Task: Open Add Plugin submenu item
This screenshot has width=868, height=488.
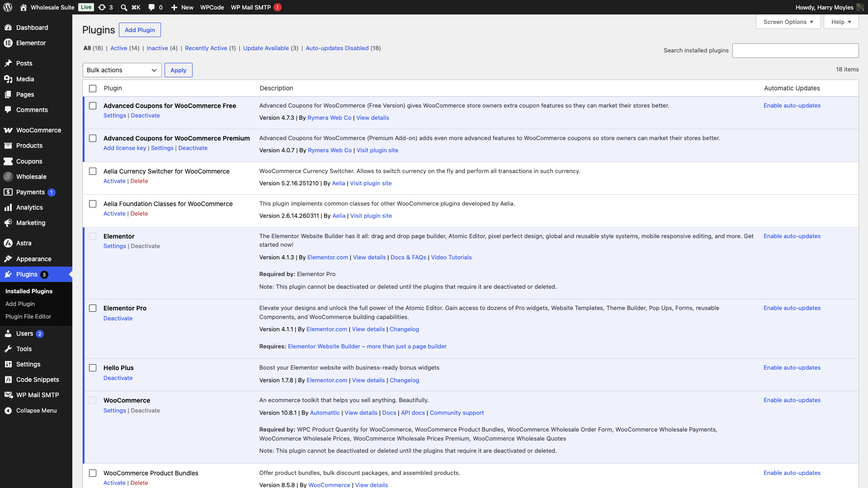Action: coord(20,304)
